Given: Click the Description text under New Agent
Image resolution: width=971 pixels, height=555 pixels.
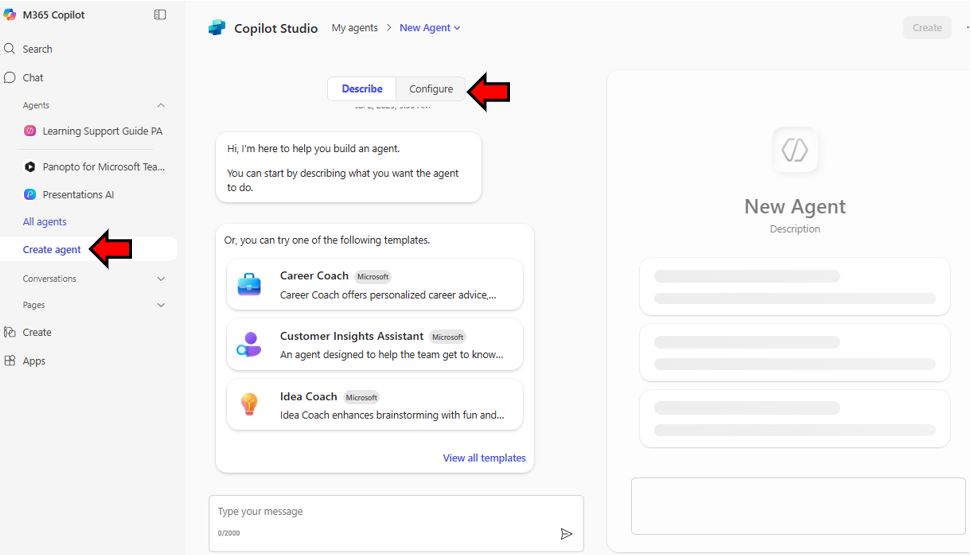Looking at the screenshot, I should [795, 229].
